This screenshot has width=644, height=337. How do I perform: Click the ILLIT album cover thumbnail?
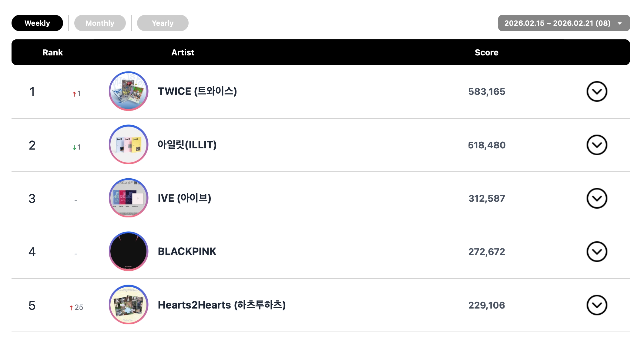point(129,144)
